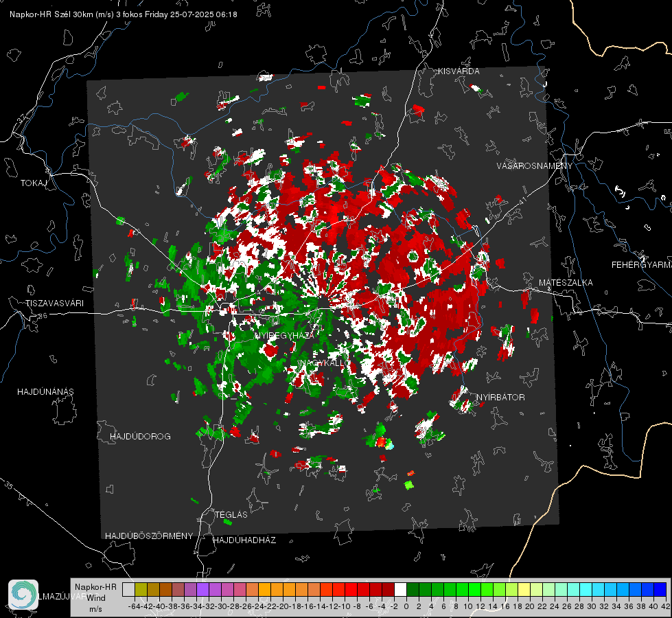Image resolution: width=672 pixels, height=618 pixels.
Task: Click the FEHÉRGYARMAT label at map edge
Action: click(642, 265)
